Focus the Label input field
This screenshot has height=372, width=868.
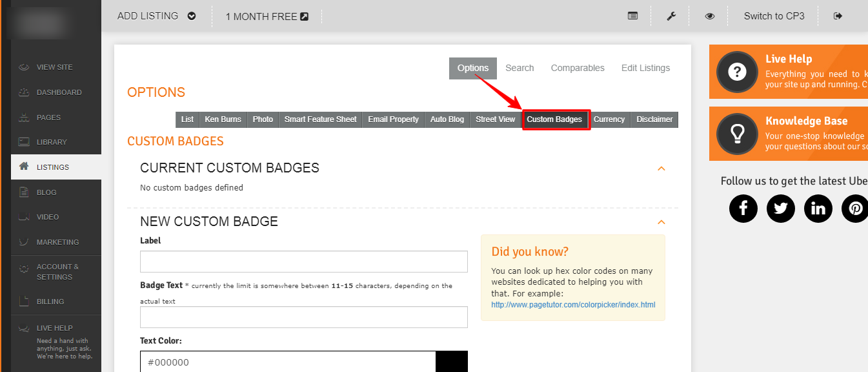coord(304,262)
